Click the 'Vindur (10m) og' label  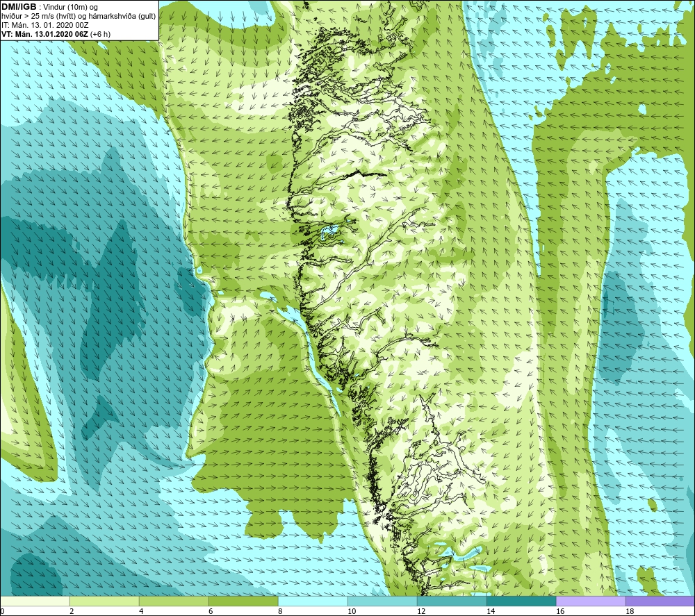(x=70, y=8)
